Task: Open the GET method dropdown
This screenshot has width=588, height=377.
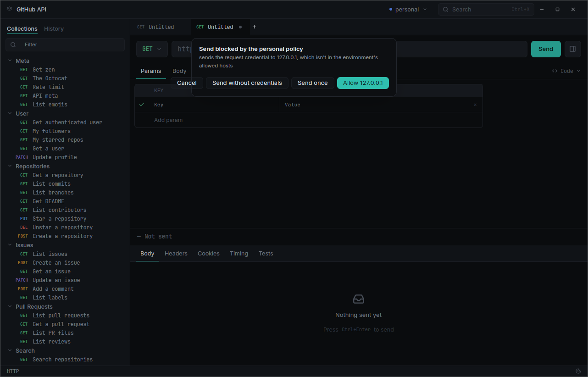Action: (x=152, y=49)
